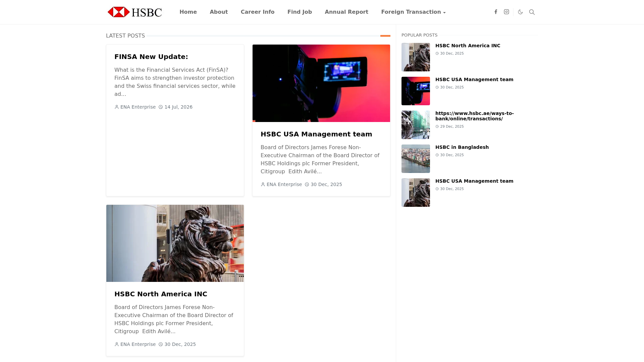Click camera image of USA Management post

coord(321,83)
